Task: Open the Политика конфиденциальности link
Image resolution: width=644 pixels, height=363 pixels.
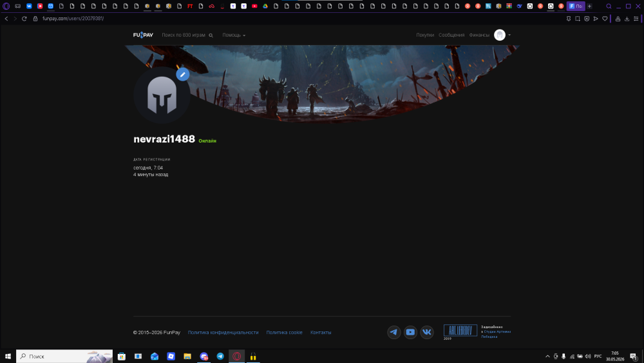Action: pyautogui.click(x=223, y=332)
